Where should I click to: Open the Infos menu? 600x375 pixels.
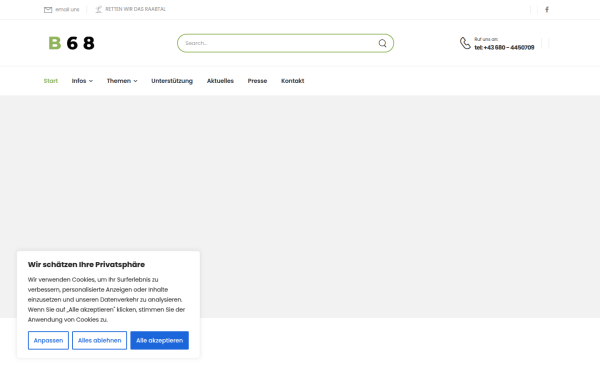(x=79, y=81)
